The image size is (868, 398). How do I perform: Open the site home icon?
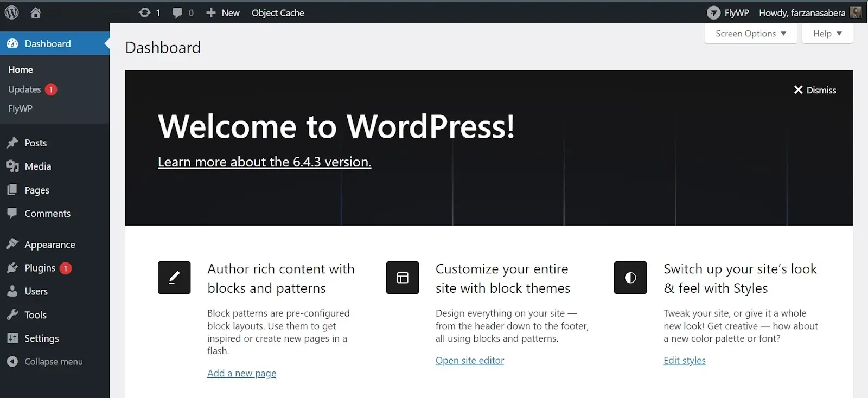coord(36,12)
